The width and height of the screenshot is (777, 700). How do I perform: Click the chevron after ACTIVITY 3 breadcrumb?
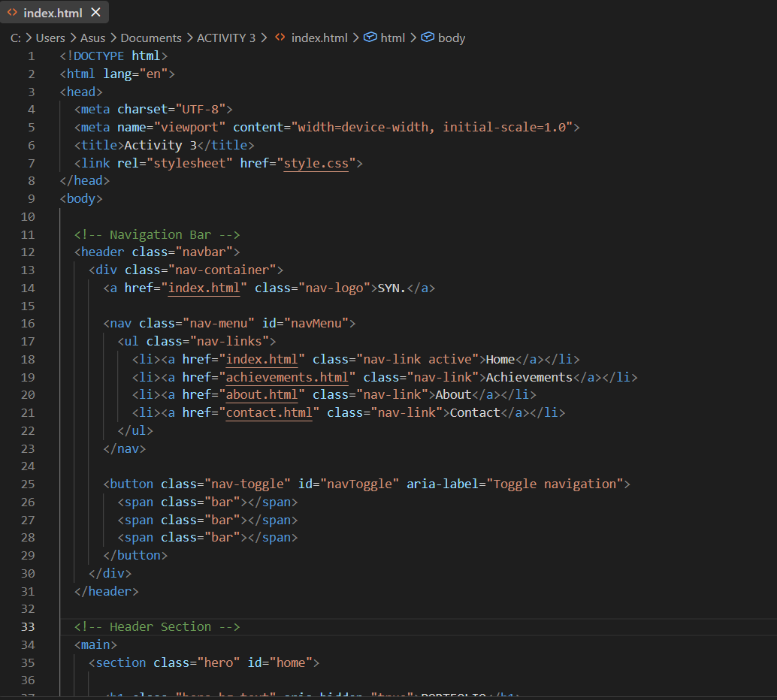point(264,38)
